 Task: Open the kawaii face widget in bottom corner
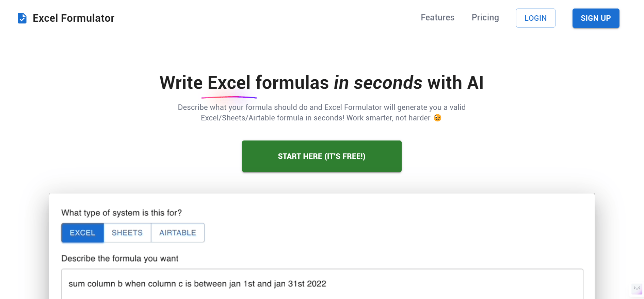637,289
